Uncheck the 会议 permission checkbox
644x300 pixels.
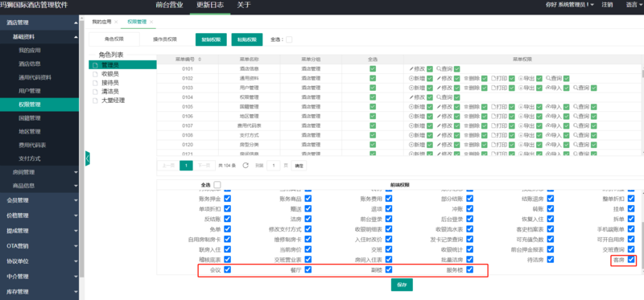click(x=227, y=269)
